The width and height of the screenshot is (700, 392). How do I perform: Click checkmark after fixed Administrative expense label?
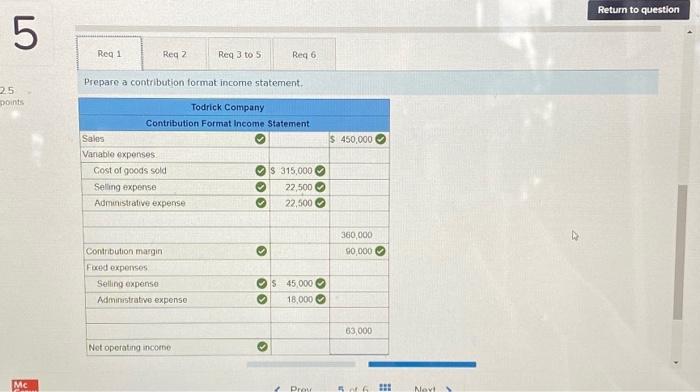pyautogui.click(x=262, y=299)
